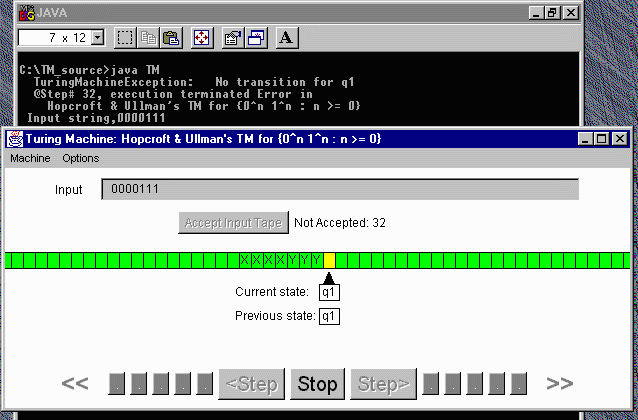Click the Input text field containing 0000111

coord(340,189)
